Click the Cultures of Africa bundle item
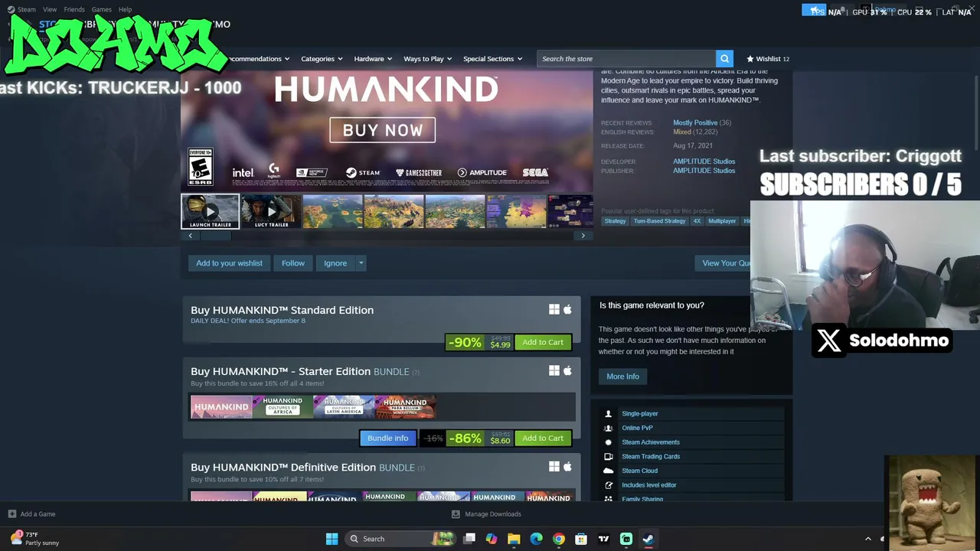This screenshot has width=980, height=551. [283, 406]
